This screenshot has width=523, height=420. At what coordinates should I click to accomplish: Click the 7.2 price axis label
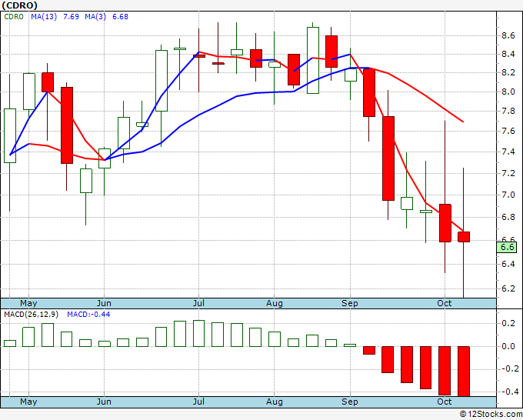(x=508, y=173)
